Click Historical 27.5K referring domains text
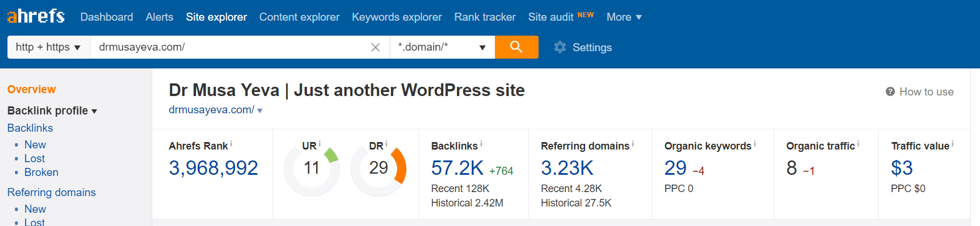The height and width of the screenshot is (226, 980). pyautogui.click(x=576, y=202)
